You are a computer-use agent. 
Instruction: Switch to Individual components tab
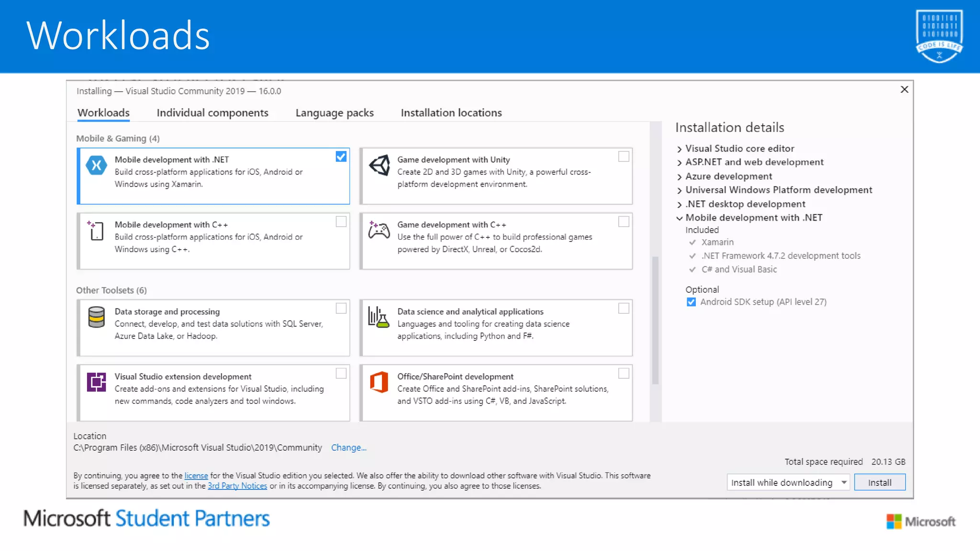(212, 113)
